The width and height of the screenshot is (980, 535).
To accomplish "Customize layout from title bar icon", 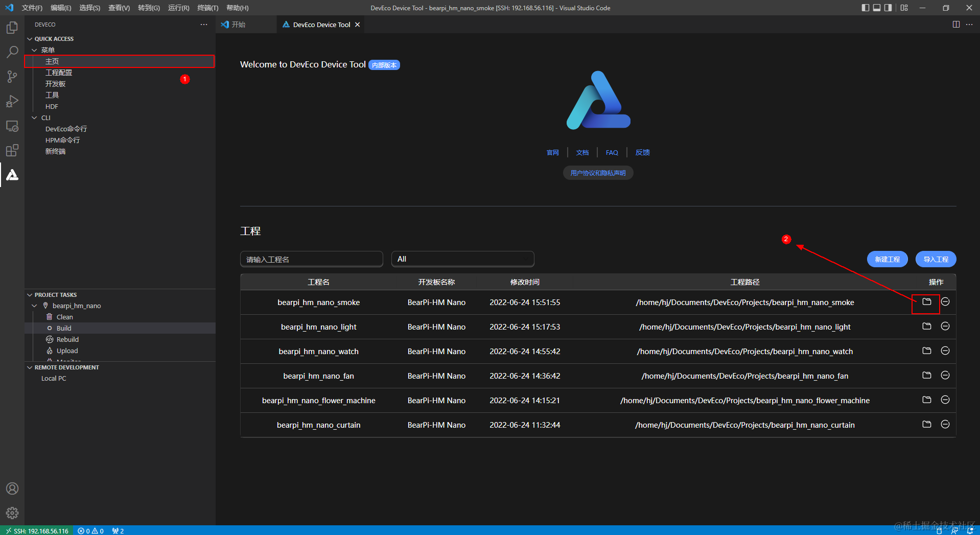I will click(904, 8).
